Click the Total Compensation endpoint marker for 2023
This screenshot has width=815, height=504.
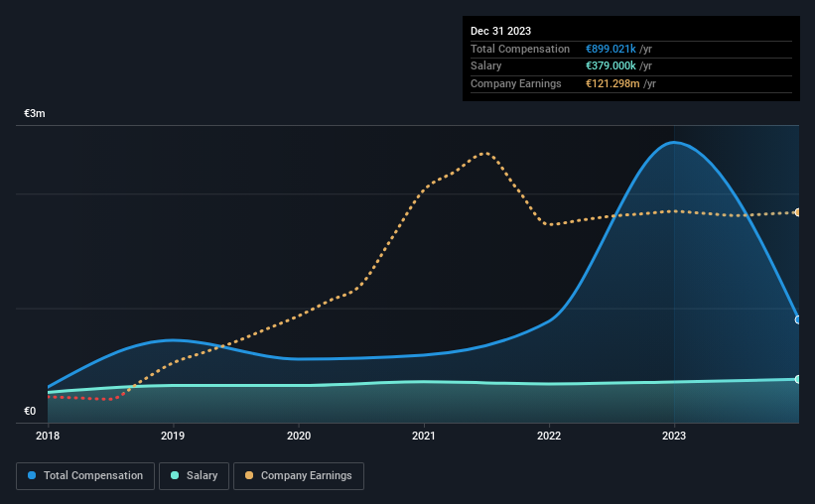pyautogui.click(x=798, y=320)
